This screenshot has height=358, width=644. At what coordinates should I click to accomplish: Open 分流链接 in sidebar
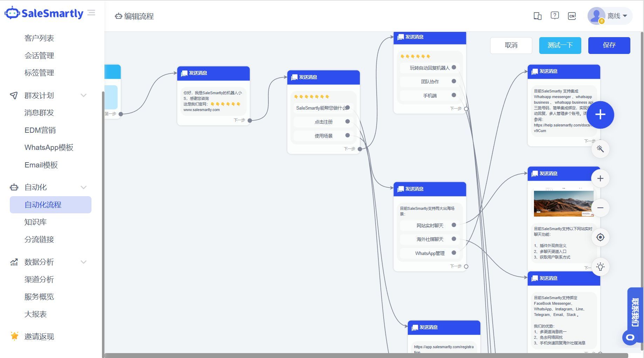coord(39,239)
